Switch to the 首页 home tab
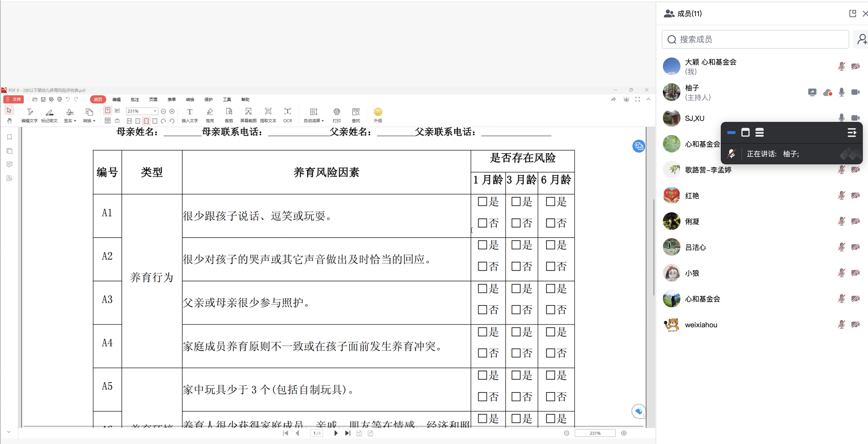868x444 pixels. pyautogui.click(x=98, y=99)
